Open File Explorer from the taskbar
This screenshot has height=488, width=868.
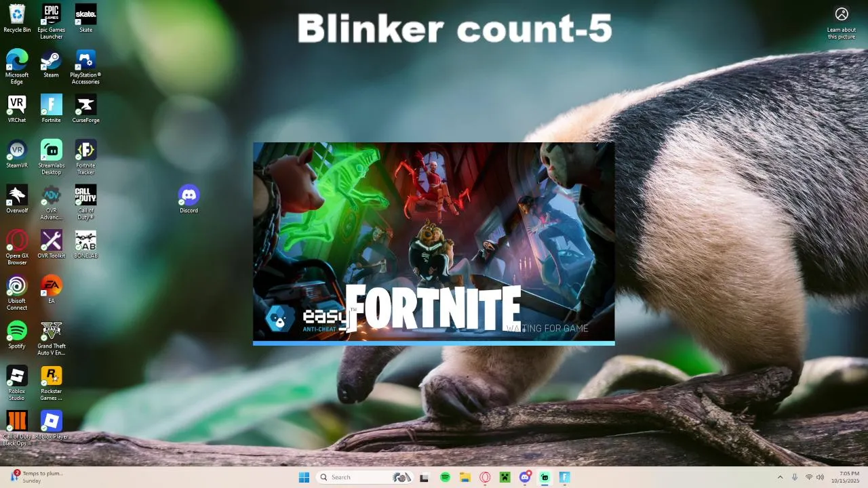pos(465,477)
